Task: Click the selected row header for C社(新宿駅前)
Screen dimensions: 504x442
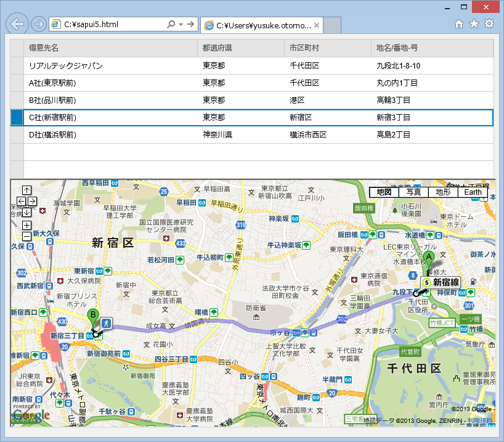Action: (x=17, y=117)
